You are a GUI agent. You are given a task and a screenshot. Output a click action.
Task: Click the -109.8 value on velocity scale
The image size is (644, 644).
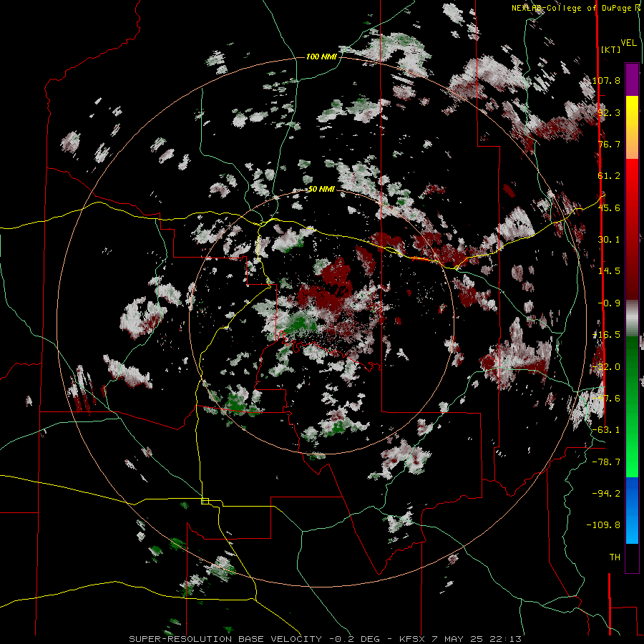tap(604, 525)
